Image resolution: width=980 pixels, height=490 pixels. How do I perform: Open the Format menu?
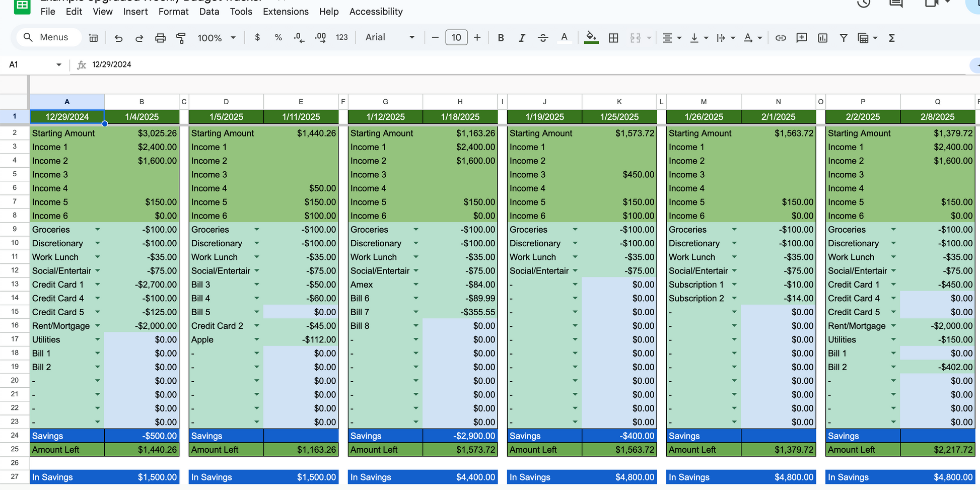coord(173,12)
